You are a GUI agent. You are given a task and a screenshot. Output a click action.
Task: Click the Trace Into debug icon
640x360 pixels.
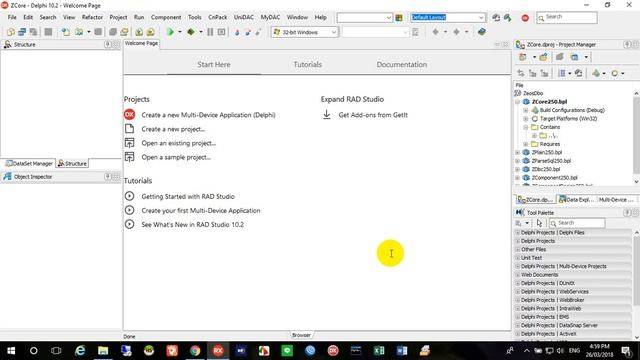(x=237, y=32)
